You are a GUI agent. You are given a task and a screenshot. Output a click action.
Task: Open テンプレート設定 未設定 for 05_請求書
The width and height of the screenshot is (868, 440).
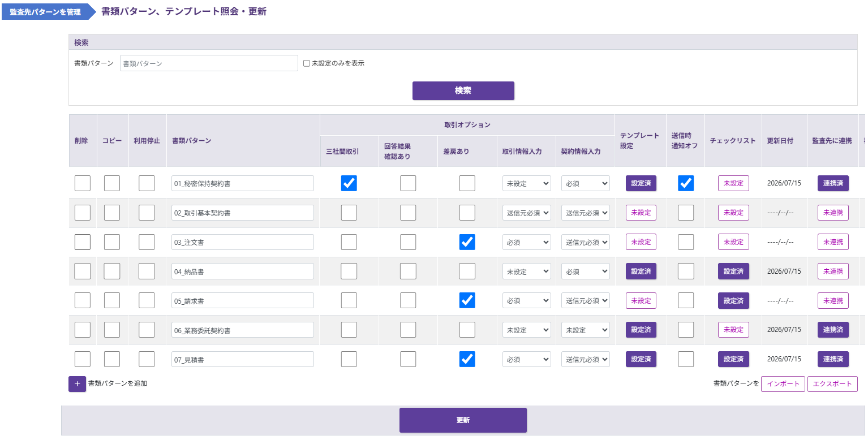[x=641, y=300]
